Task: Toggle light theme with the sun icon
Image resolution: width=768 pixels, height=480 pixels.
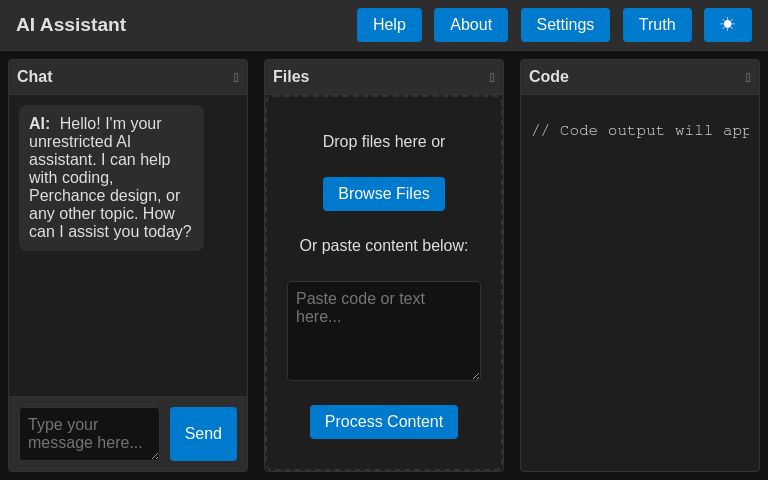Action: coord(727,25)
